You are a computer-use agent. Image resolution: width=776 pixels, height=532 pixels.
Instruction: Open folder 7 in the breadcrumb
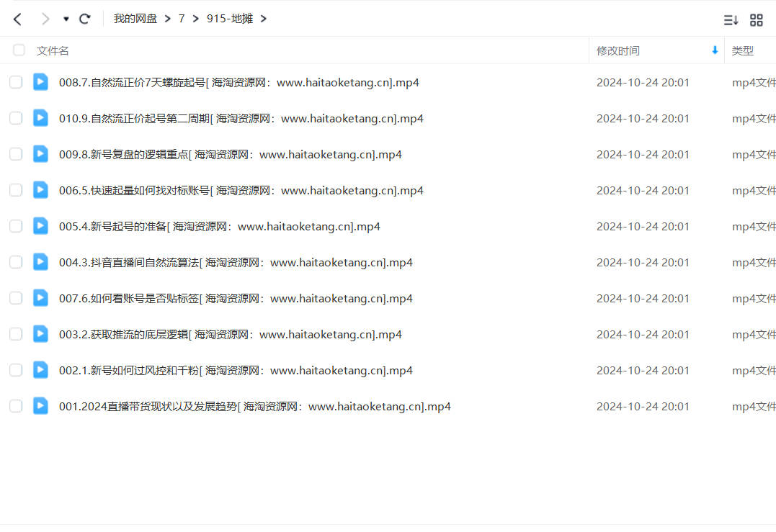click(182, 19)
